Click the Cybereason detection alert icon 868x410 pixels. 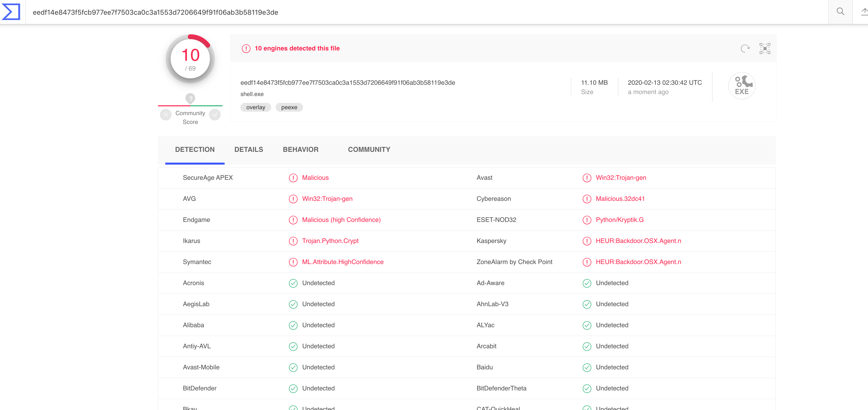coord(587,199)
